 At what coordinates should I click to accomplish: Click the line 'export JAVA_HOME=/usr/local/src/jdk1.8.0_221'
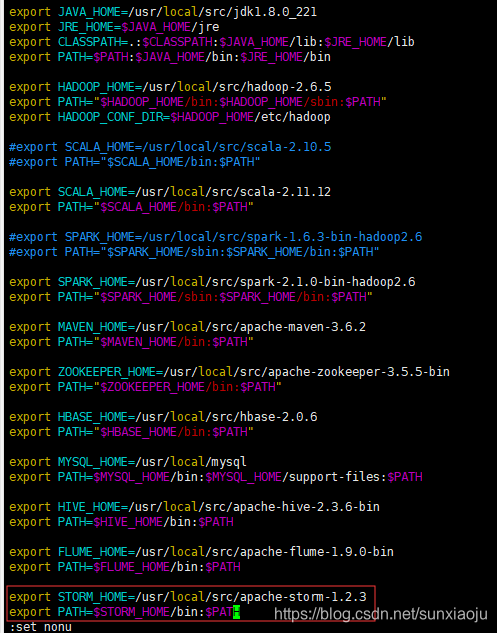(163, 12)
